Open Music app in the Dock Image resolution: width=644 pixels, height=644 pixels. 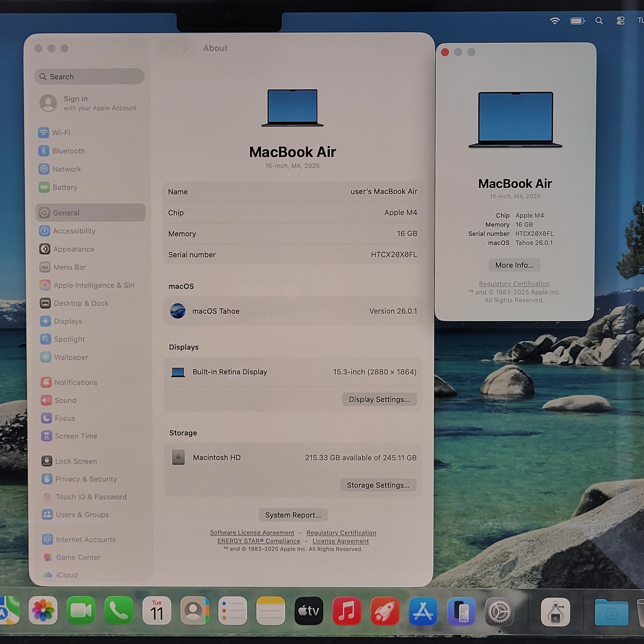point(347,611)
